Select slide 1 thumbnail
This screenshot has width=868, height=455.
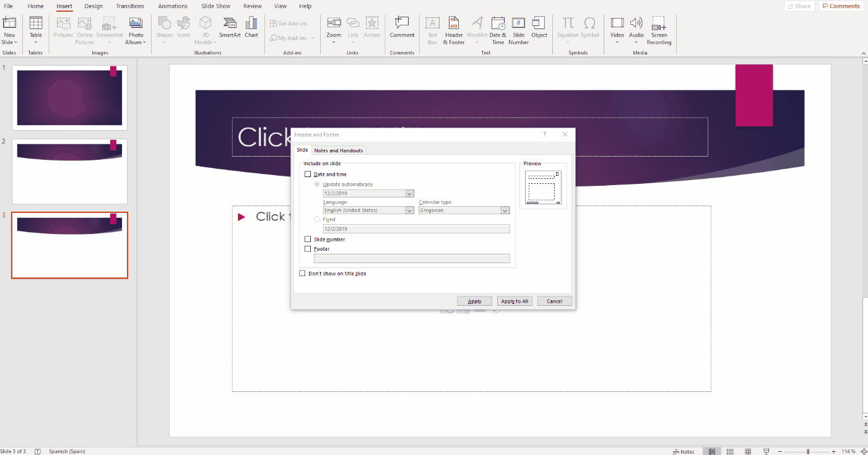click(x=69, y=98)
